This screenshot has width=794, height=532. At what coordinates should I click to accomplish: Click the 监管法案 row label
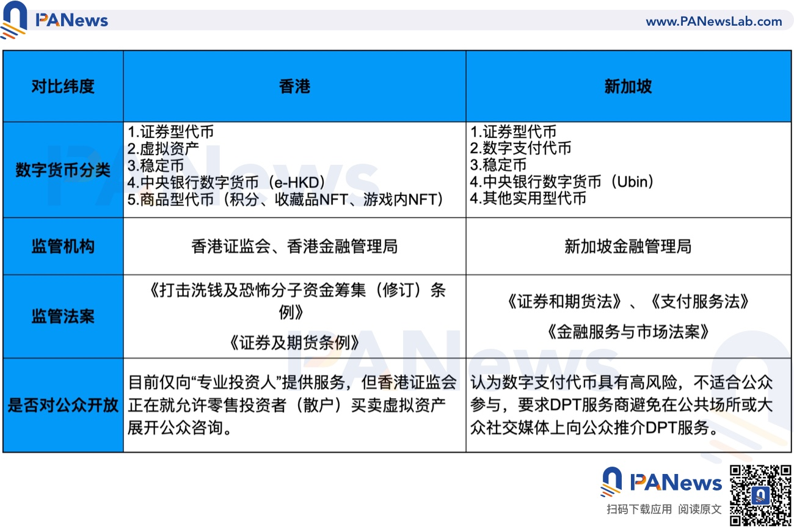click(x=63, y=316)
